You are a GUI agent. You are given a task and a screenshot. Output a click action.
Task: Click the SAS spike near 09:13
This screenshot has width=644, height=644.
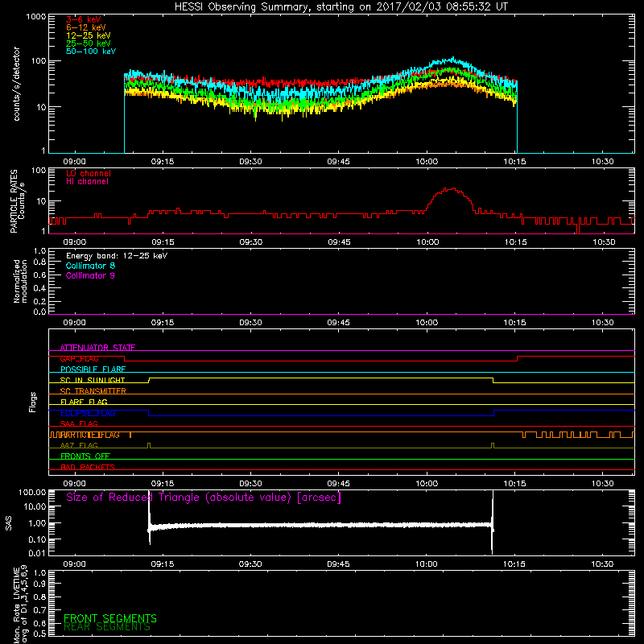[150, 518]
